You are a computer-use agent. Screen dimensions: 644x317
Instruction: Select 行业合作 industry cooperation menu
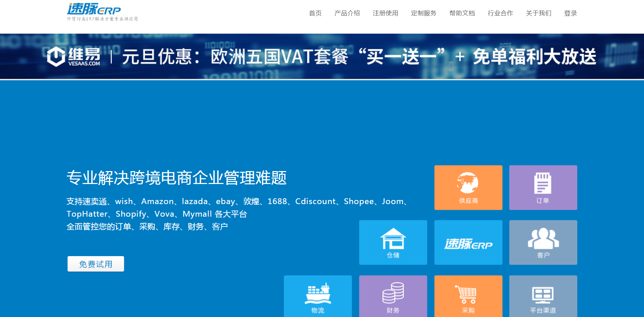tap(500, 13)
